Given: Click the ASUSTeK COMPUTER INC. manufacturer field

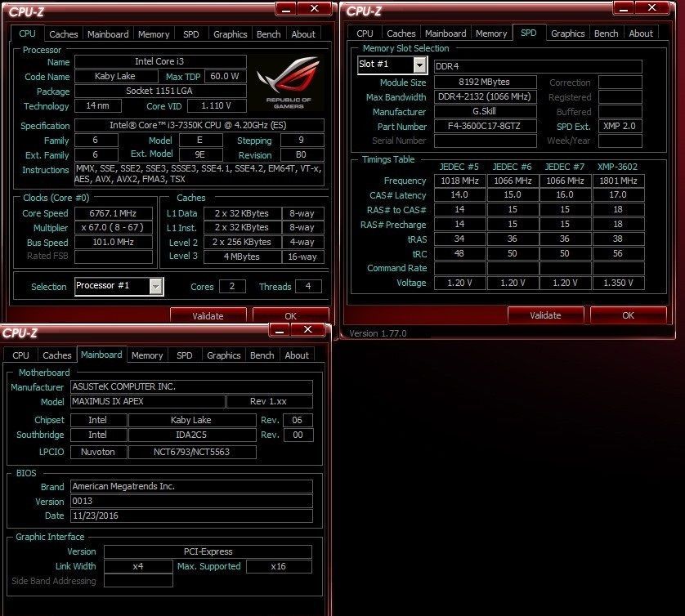Looking at the screenshot, I should coord(191,386).
